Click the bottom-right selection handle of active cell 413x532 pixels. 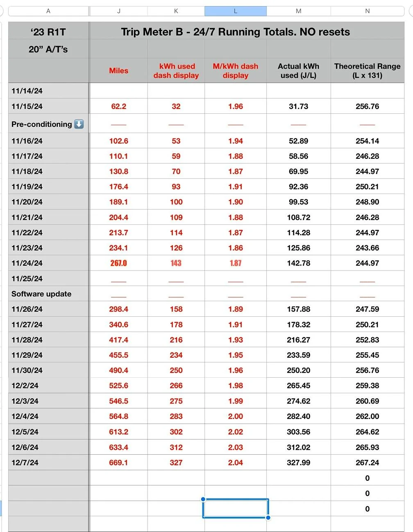(268, 518)
